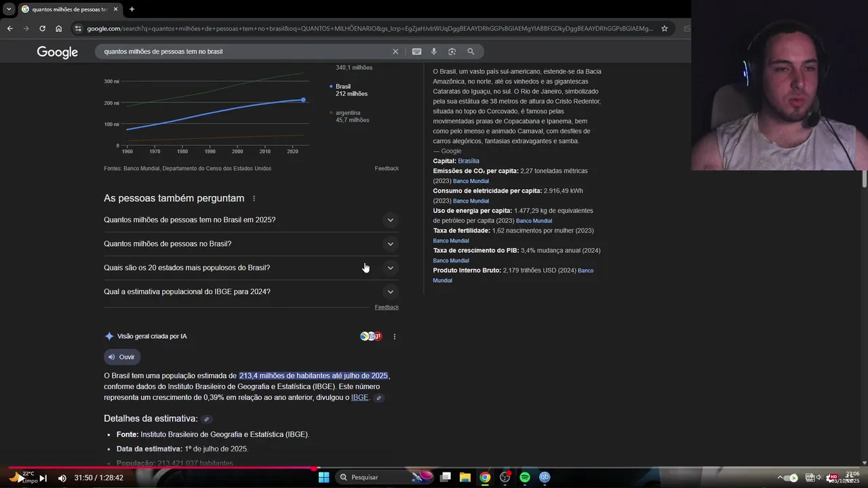Submit search with magnifier icon
Viewport: 868px width, 488px height.
click(471, 52)
